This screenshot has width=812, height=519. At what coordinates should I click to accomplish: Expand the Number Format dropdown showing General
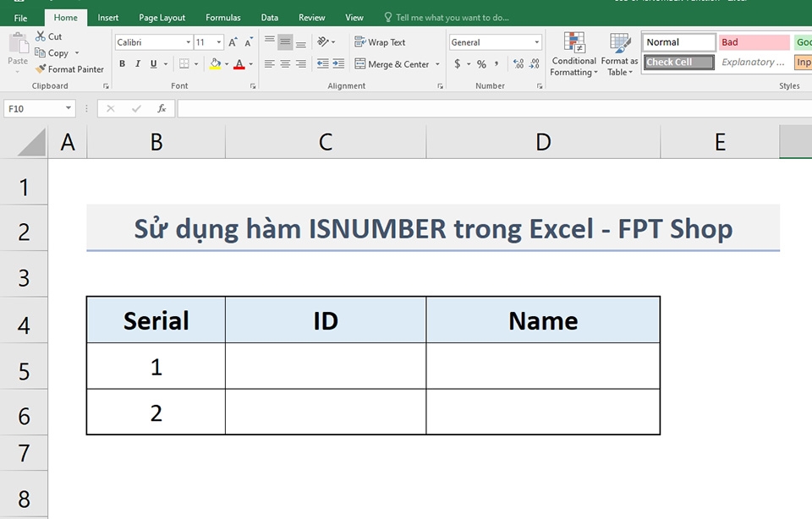click(536, 41)
